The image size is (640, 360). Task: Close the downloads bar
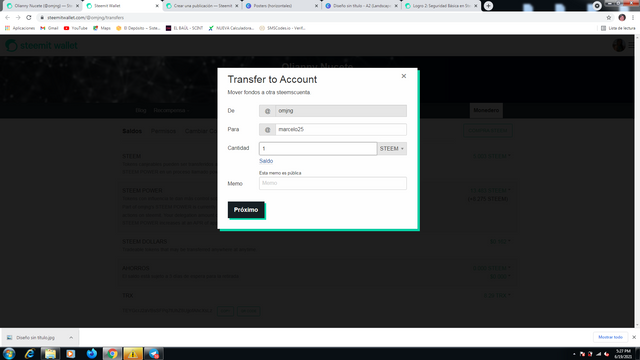click(634, 337)
